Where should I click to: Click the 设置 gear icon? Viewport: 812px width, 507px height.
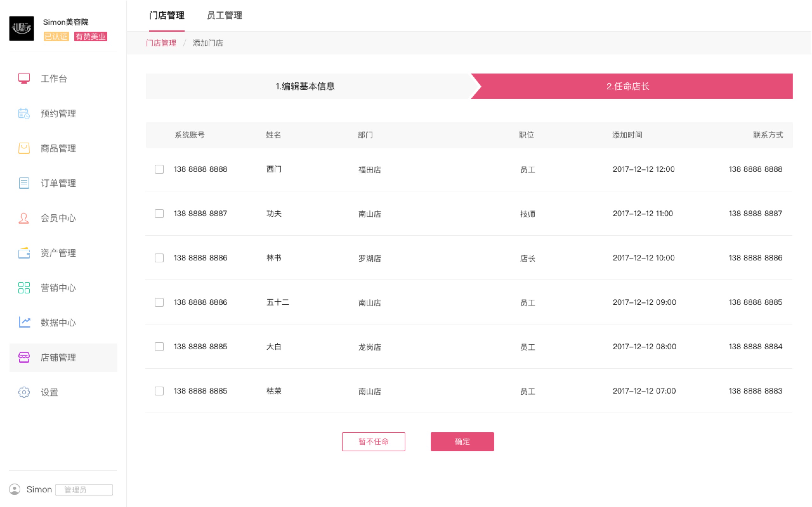pyautogui.click(x=24, y=392)
